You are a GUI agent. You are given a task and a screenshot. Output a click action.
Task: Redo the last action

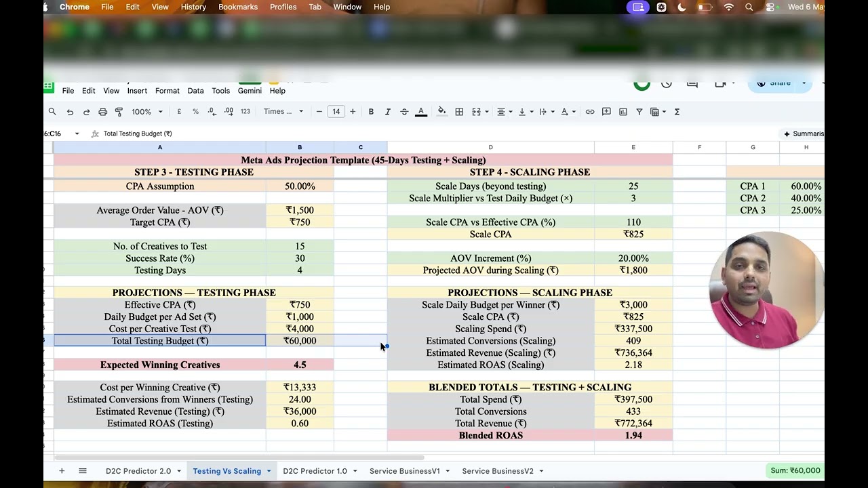tap(86, 112)
